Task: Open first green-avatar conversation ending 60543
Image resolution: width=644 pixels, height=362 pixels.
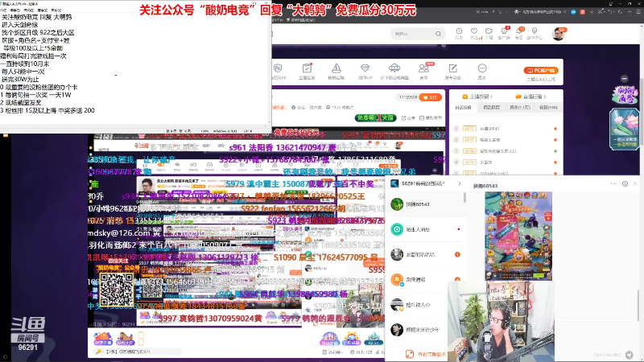Action: tap(427, 204)
